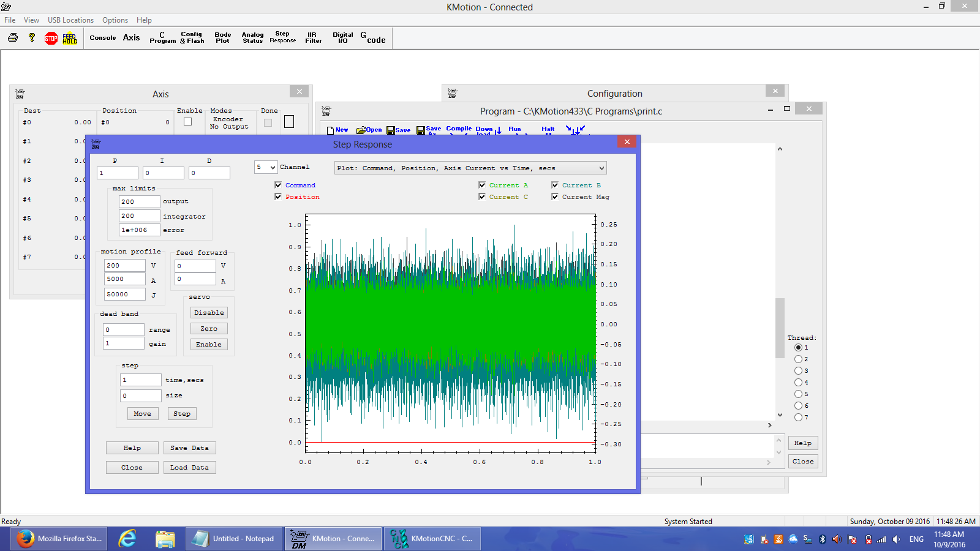Click Save icon in Program window

coord(398,130)
